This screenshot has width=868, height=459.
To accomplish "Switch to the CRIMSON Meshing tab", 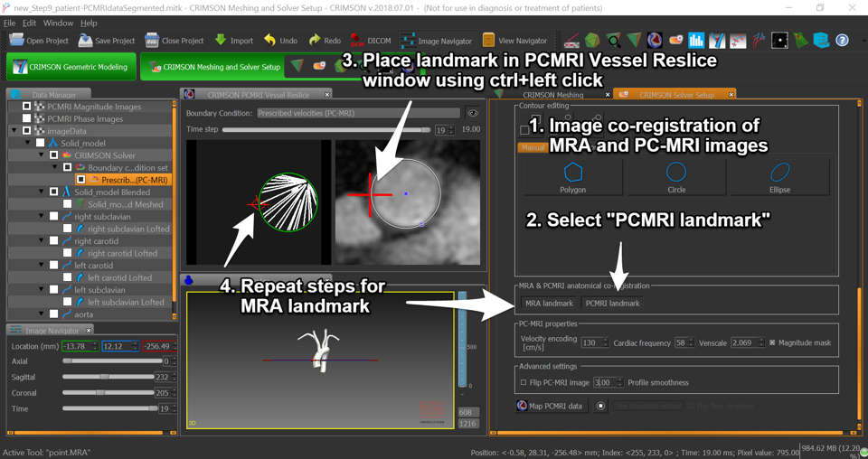I will 552,95.
